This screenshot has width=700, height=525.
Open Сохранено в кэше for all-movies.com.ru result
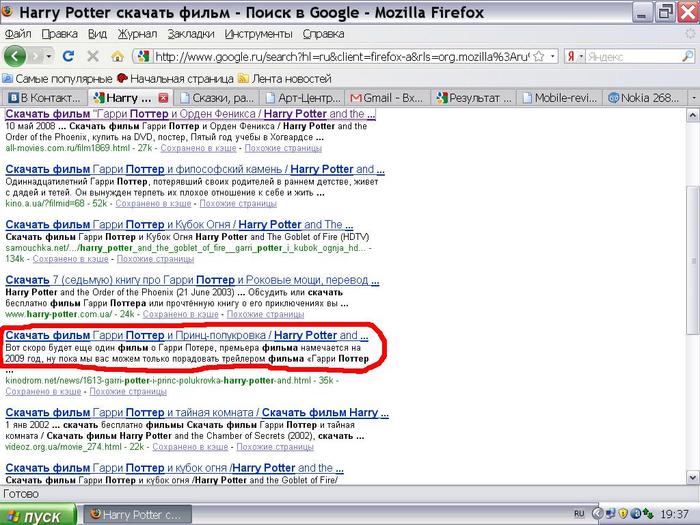coord(198,148)
